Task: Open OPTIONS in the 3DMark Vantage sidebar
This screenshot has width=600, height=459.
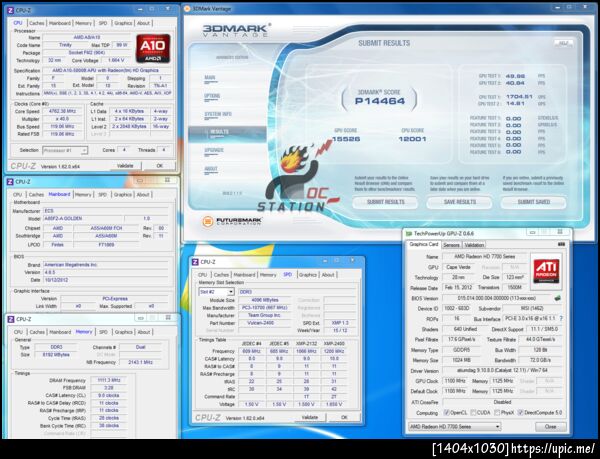Action: click(x=212, y=96)
